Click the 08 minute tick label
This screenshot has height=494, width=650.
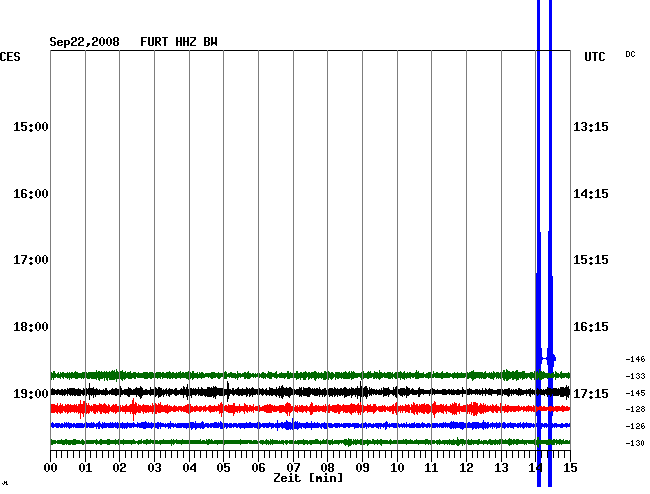327,467
